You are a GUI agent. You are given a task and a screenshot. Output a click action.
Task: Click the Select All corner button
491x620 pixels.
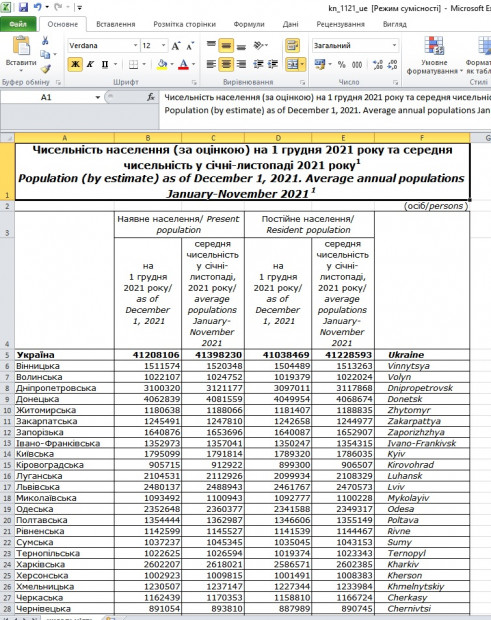tap(7, 138)
